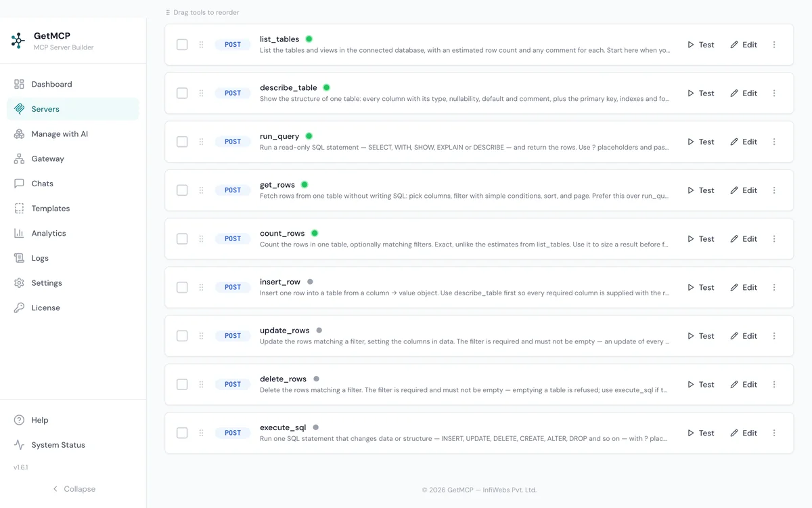812x508 pixels.
Task: Click the Logs scroll icon
Action: [19, 258]
